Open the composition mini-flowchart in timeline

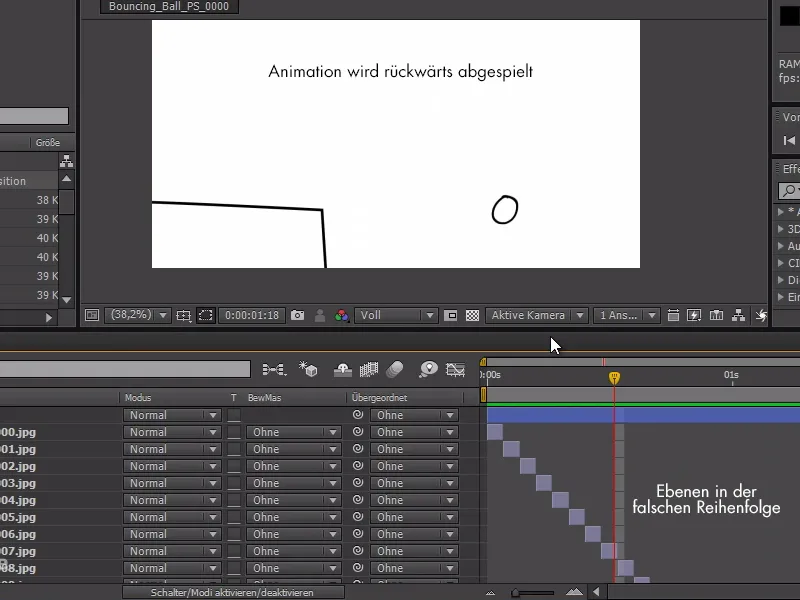click(274, 369)
